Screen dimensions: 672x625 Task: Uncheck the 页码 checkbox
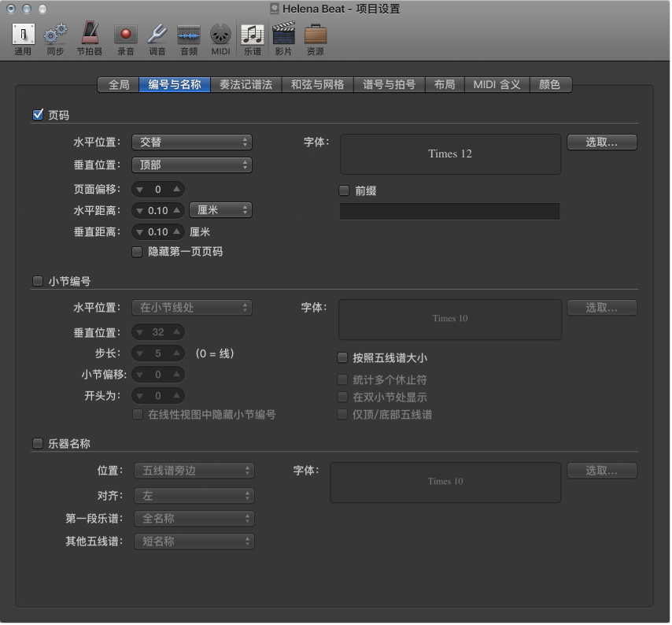pyautogui.click(x=38, y=114)
